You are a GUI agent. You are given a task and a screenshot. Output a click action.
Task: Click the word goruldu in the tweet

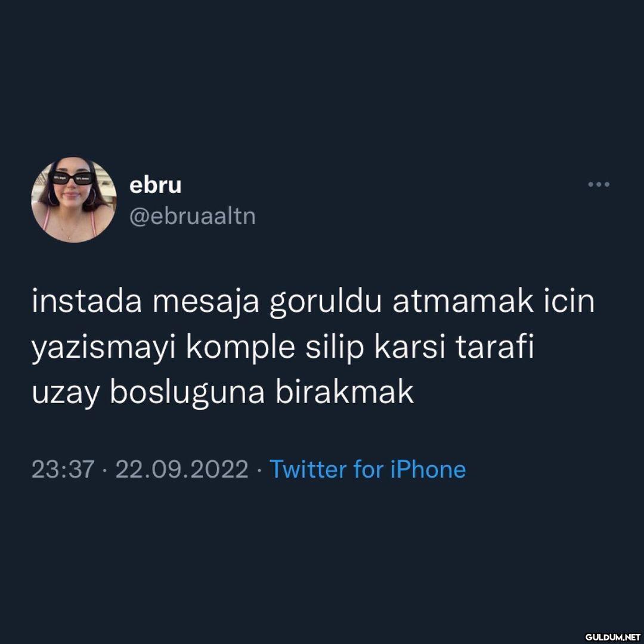click(326, 304)
